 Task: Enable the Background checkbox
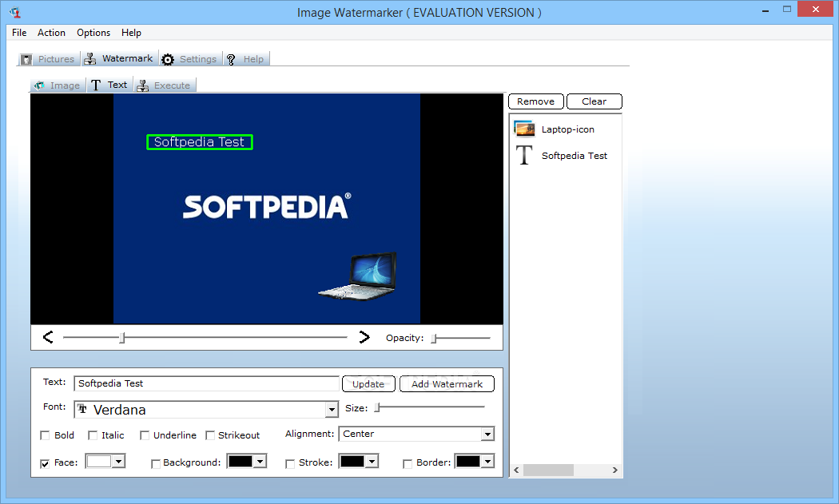click(156, 463)
